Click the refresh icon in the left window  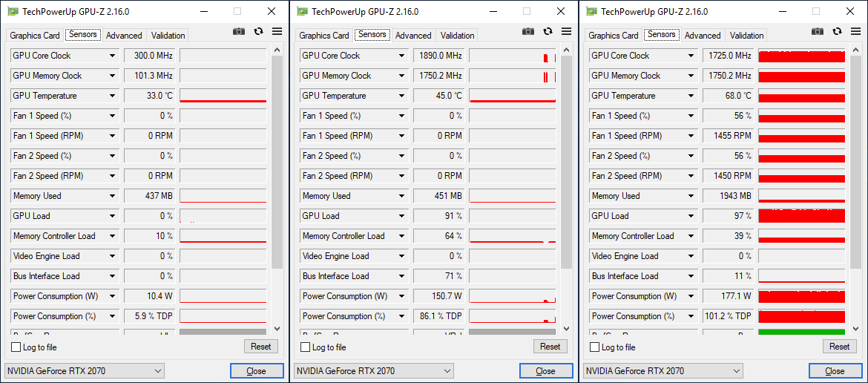(x=258, y=31)
